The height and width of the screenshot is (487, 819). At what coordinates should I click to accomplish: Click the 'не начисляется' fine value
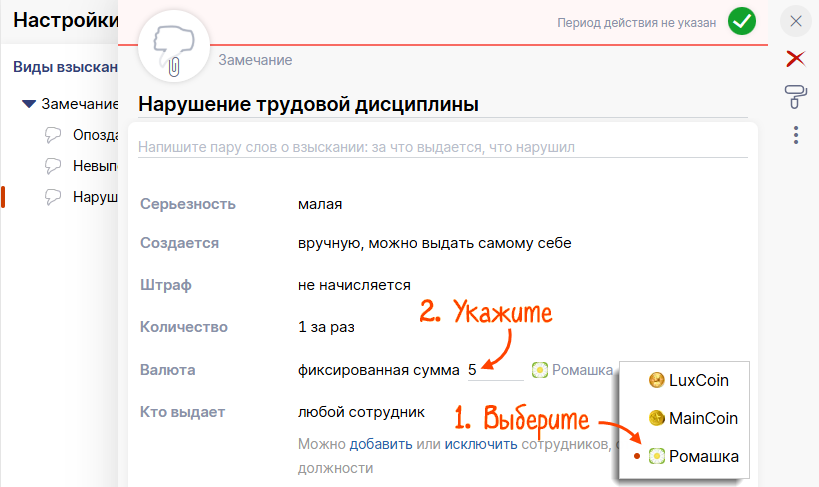[x=354, y=285]
